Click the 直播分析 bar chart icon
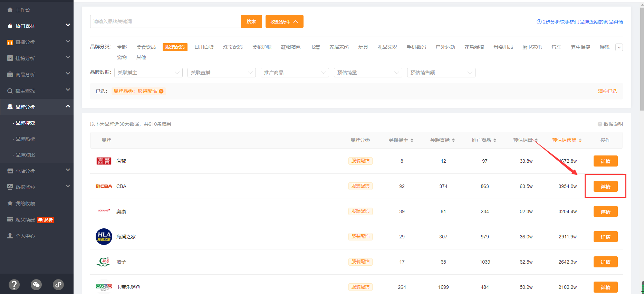Screen dimensions: 644x294 point(10,42)
